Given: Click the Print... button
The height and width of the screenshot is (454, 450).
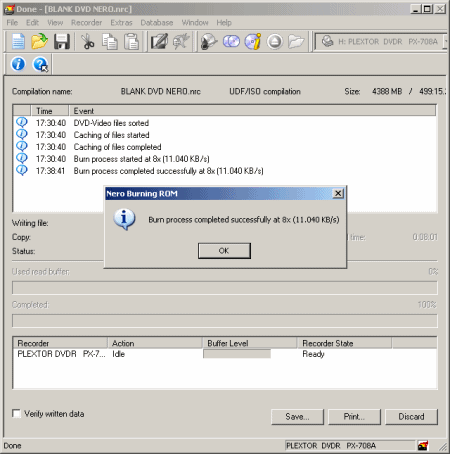Looking at the screenshot, I should [x=354, y=417].
